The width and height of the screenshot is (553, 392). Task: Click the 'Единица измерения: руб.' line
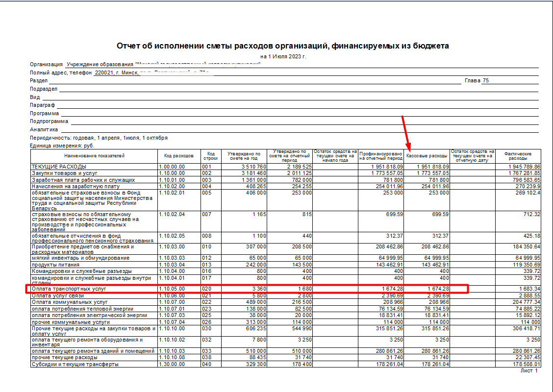click(x=62, y=146)
